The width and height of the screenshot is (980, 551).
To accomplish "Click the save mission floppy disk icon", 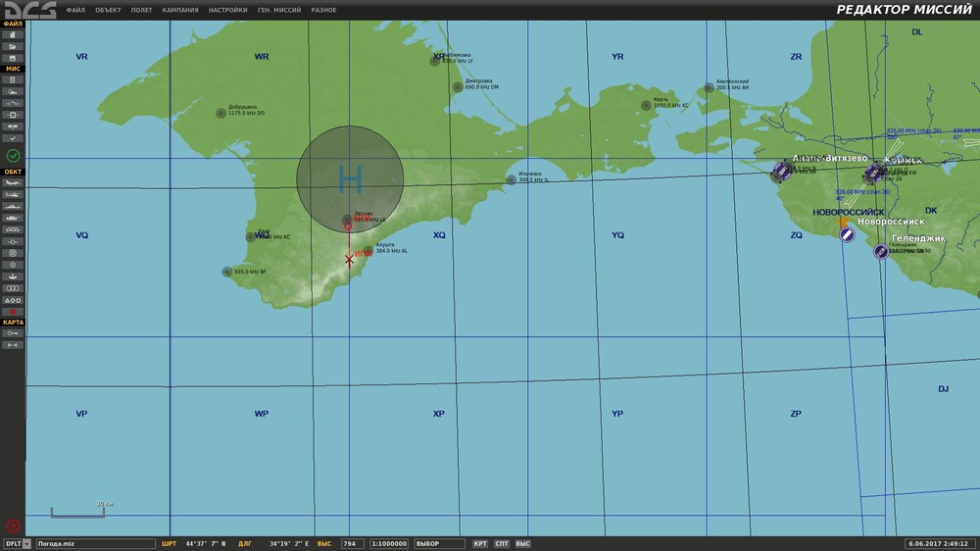I will [x=13, y=58].
